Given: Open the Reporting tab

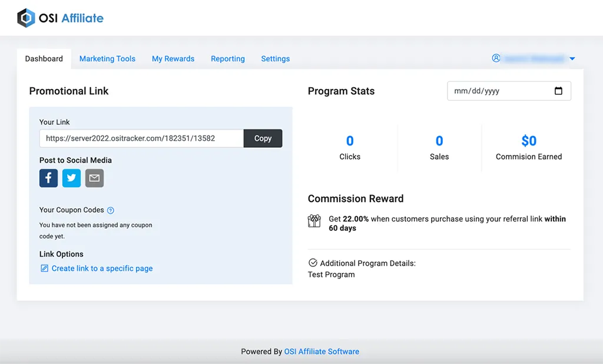Looking at the screenshot, I should coord(228,58).
